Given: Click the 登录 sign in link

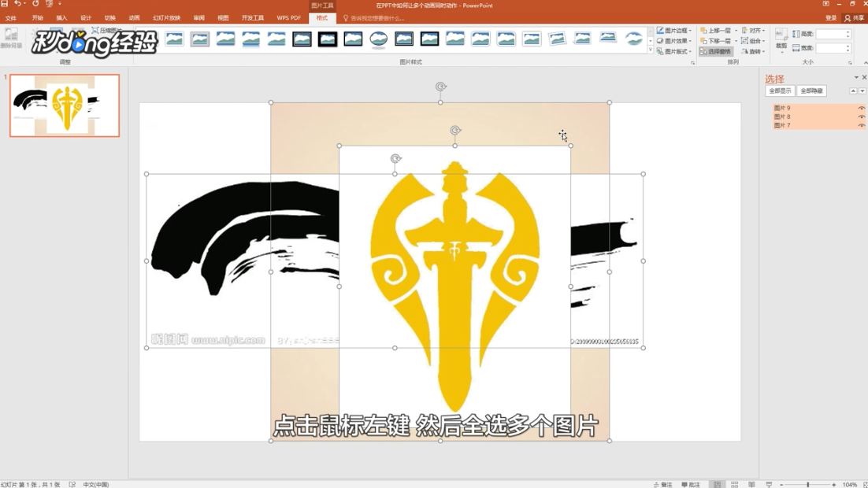Looking at the screenshot, I should (x=831, y=18).
